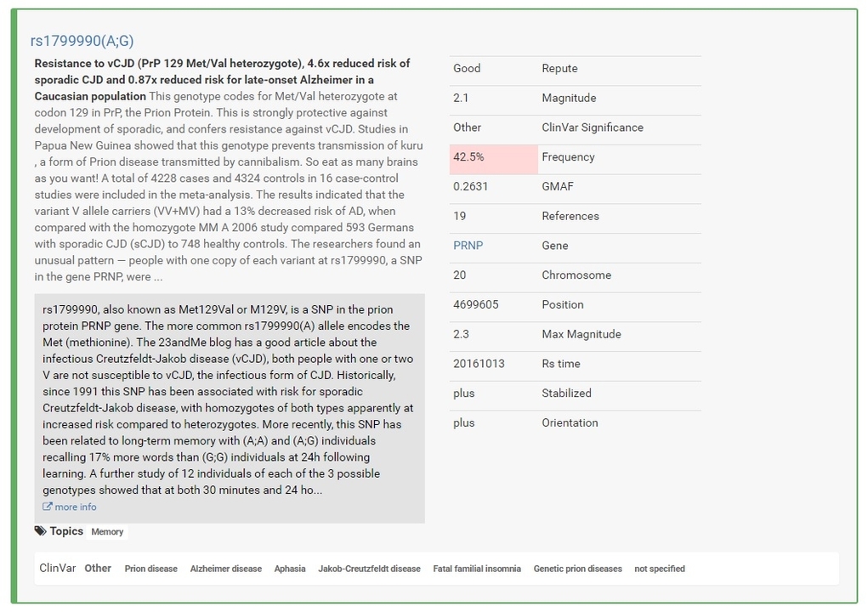Click the Prion disease ClinVar tag
The image size is (868, 612).
coord(151,569)
